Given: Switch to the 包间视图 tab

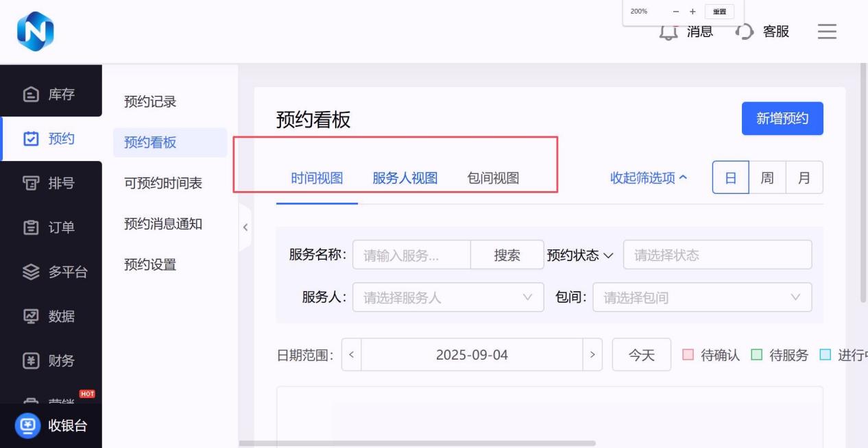Looking at the screenshot, I should click(493, 178).
